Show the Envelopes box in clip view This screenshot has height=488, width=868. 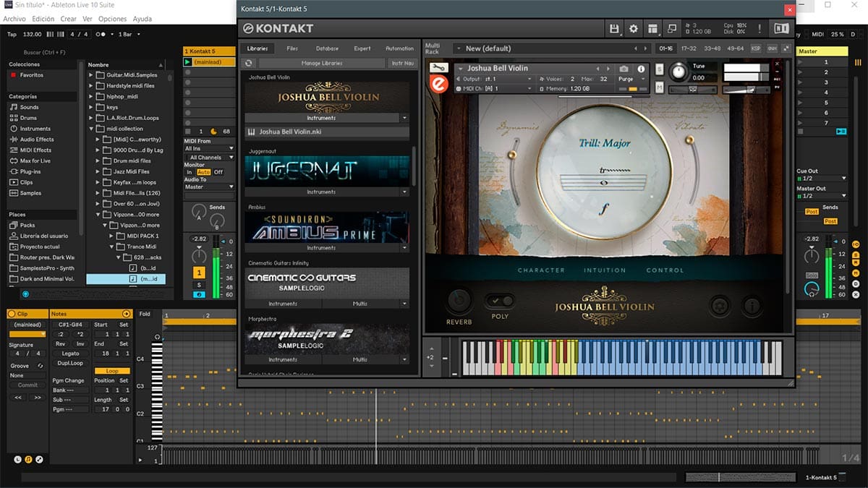click(39, 459)
